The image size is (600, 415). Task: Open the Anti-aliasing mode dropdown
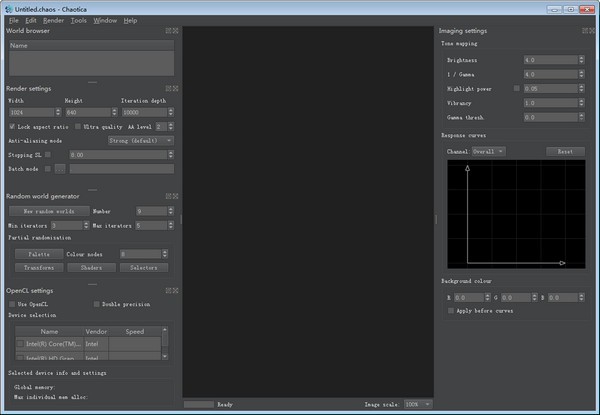click(140, 141)
